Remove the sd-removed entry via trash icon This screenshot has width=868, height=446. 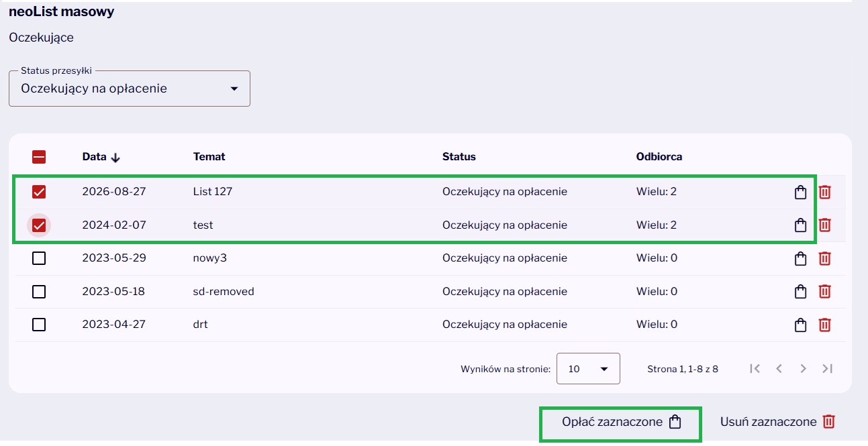[825, 292]
